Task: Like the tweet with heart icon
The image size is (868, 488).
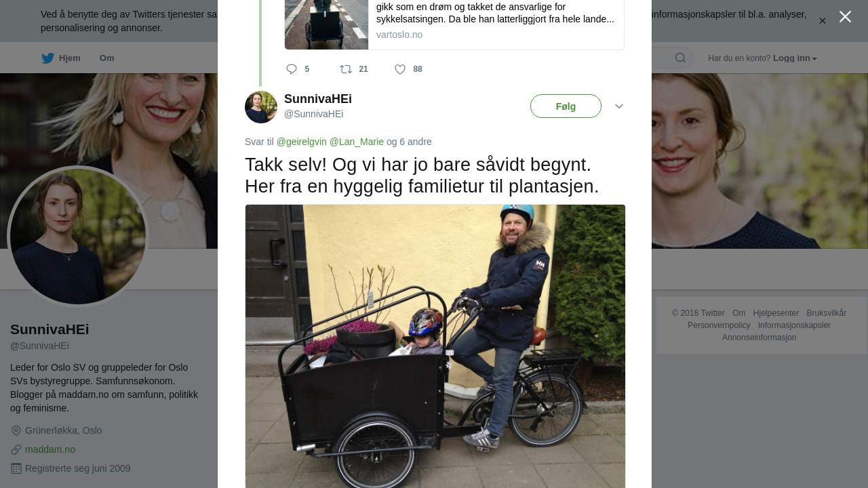Action: [x=400, y=69]
